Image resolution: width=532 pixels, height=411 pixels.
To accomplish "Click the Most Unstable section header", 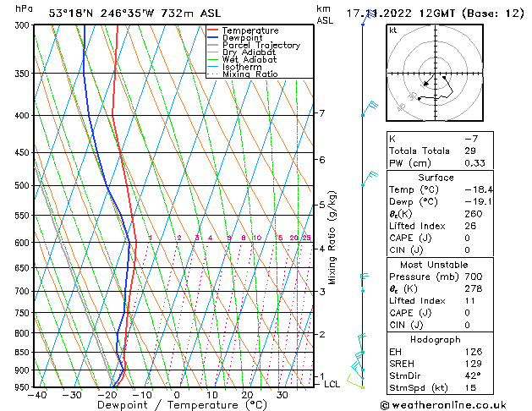I will coord(435,265).
